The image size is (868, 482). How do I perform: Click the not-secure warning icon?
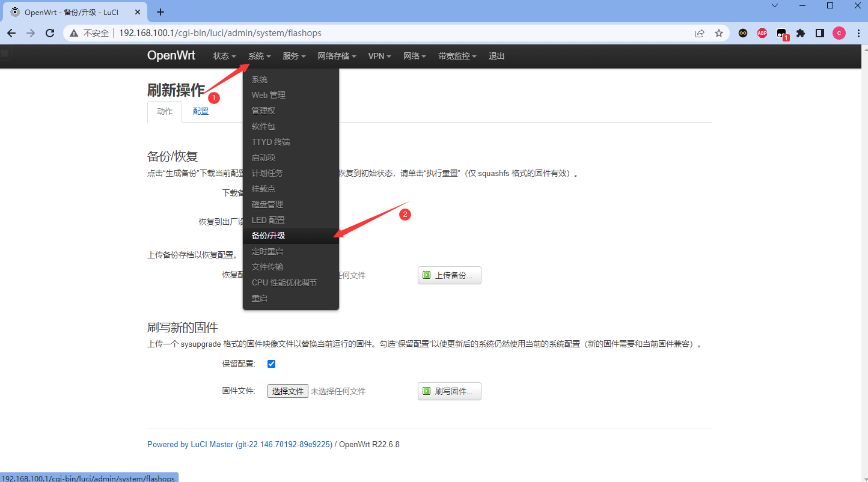74,33
